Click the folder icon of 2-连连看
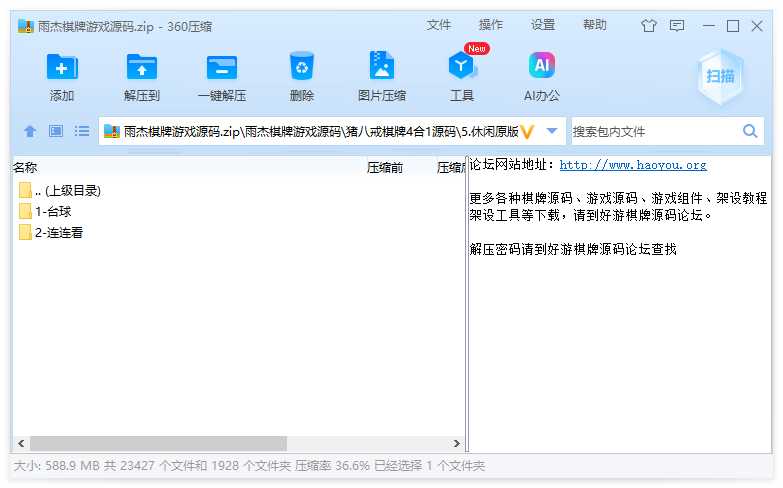Image resolution: width=783 pixels, height=488 pixels. point(25,232)
